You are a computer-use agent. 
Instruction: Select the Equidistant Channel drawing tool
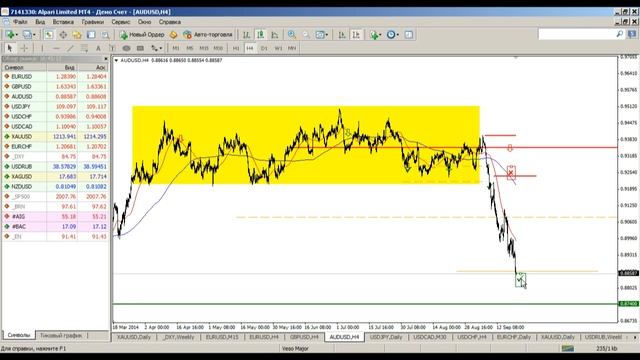[84, 48]
